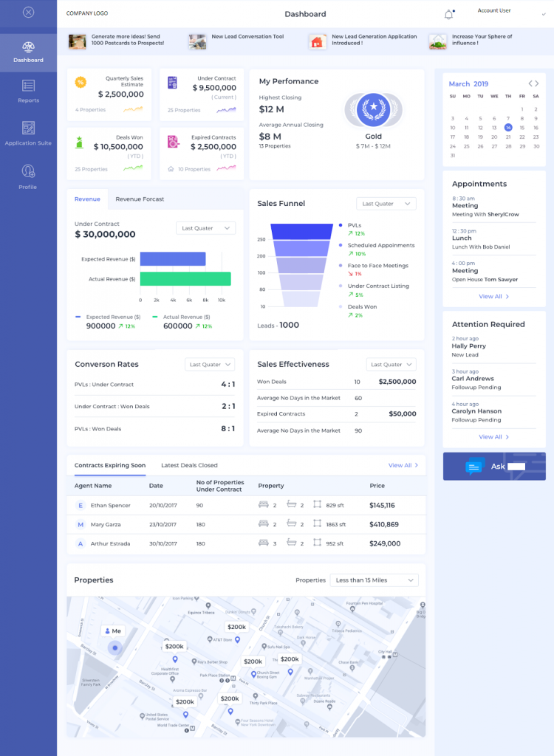Click View All under Appointments
The height and width of the screenshot is (756, 554).
coord(493,296)
